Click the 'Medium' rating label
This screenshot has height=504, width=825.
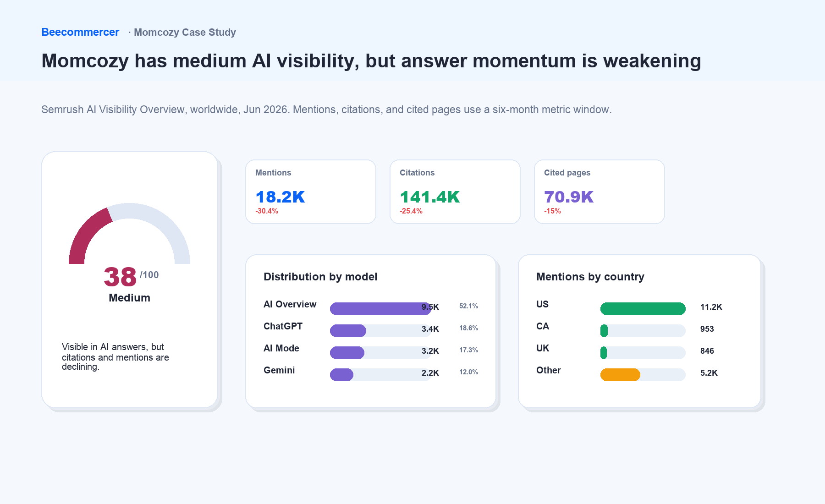(129, 298)
